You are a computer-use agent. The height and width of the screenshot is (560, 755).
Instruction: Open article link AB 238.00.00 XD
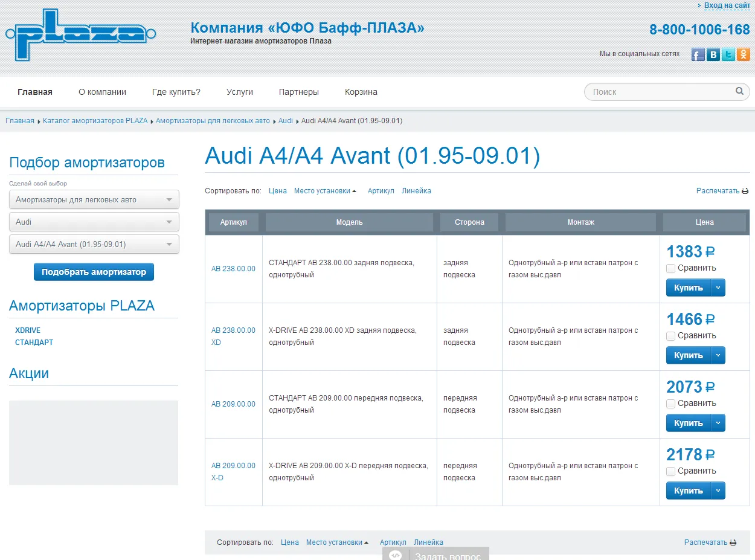[233, 336]
